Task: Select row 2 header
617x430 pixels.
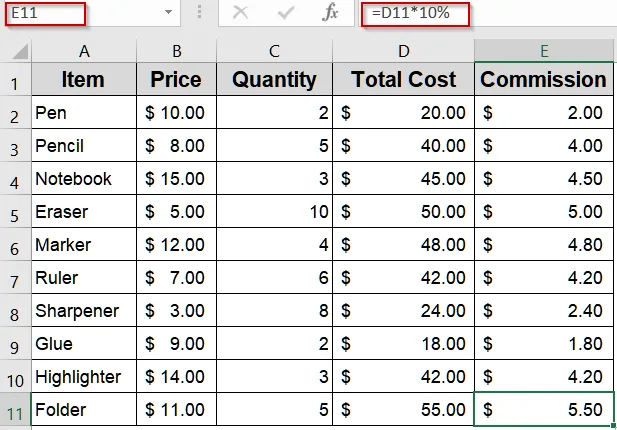Action: 15,113
